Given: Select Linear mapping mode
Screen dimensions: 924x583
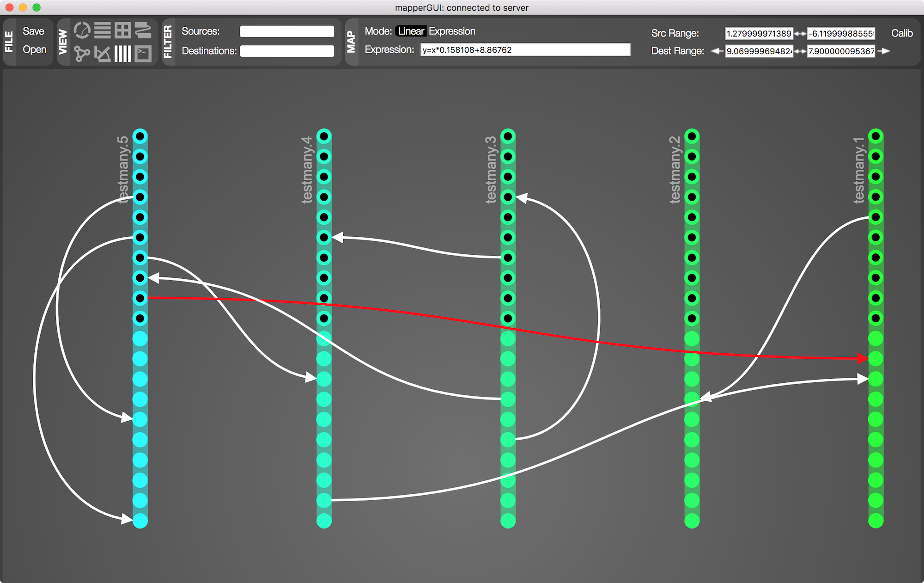Looking at the screenshot, I should (x=411, y=31).
